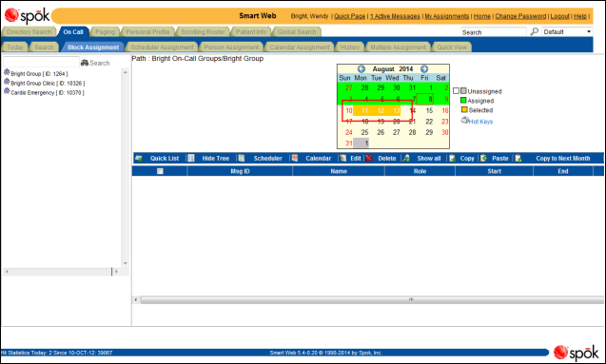
Task: Click the table's horizontal scrollbar
Action: pos(372,299)
